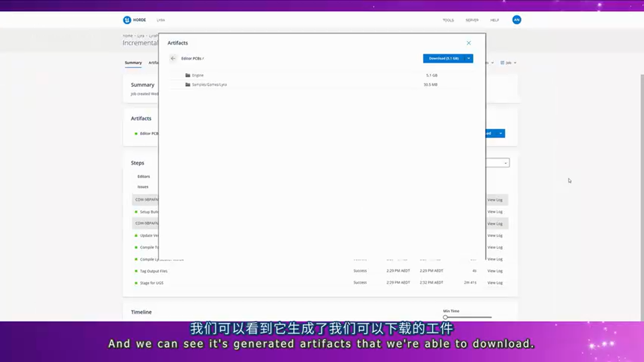Switch to the Summary tab

(133, 62)
